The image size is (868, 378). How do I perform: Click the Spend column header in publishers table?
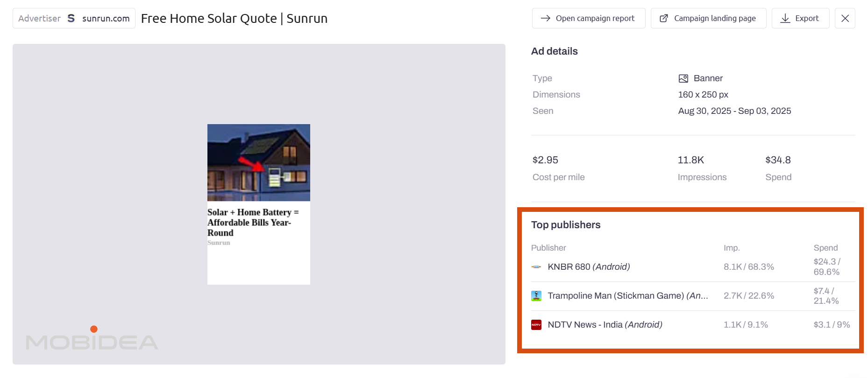[825, 248]
